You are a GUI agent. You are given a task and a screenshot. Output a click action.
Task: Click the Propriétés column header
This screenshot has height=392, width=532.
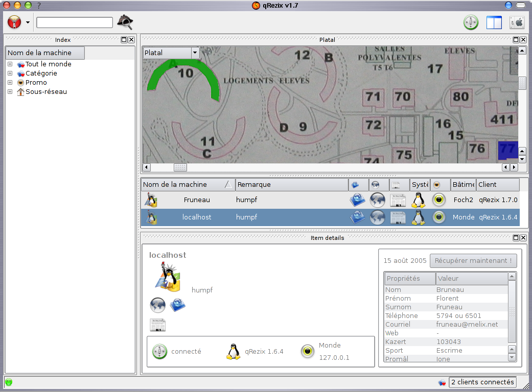point(410,279)
